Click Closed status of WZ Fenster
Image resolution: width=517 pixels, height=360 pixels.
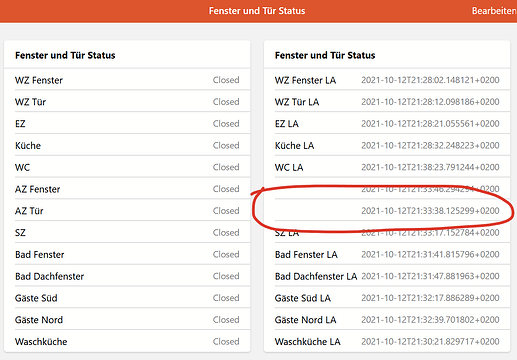click(226, 80)
